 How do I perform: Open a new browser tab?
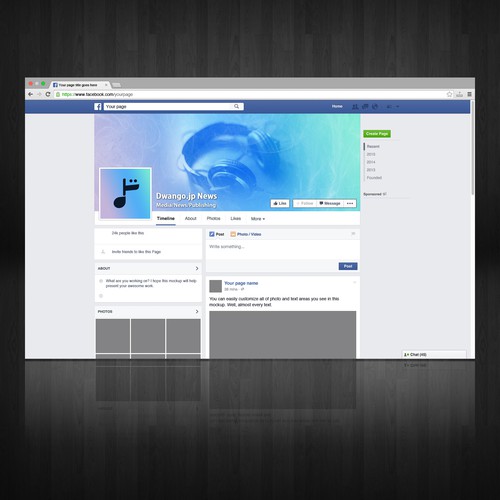click(x=116, y=85)
